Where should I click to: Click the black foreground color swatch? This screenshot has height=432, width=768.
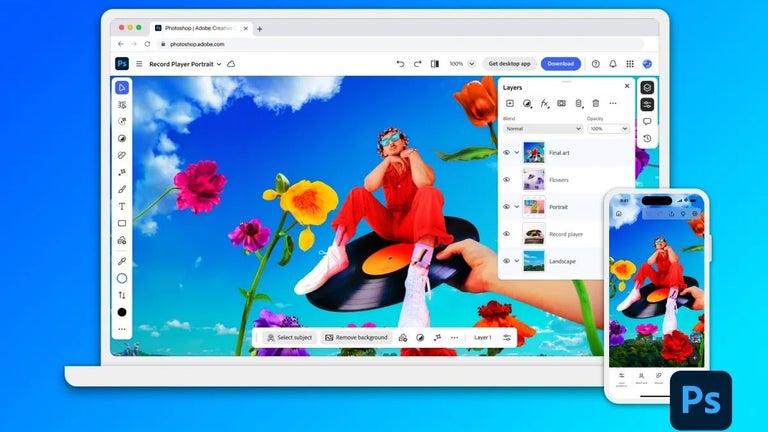[x=122, y=312]
